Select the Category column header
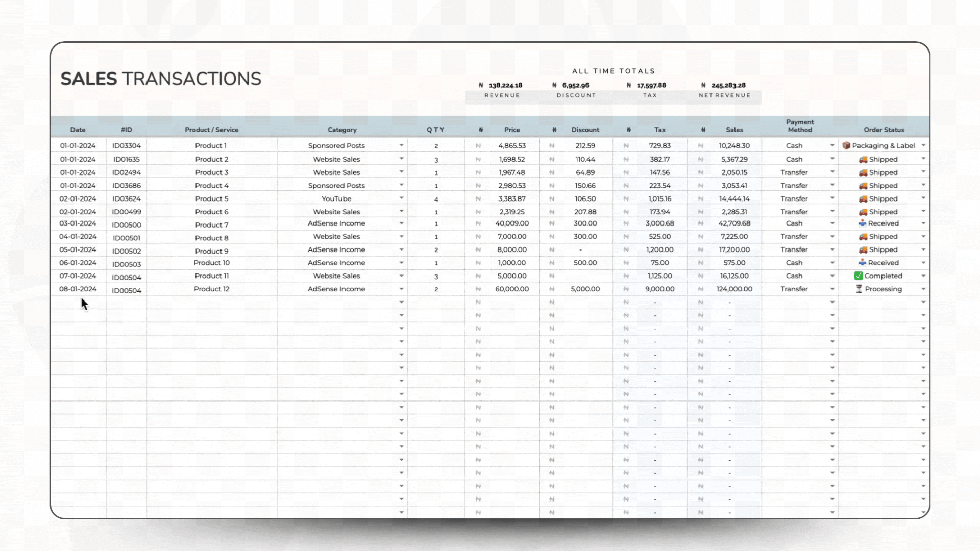The height and width of the screenshot is (551, 980). coord(342,130)
